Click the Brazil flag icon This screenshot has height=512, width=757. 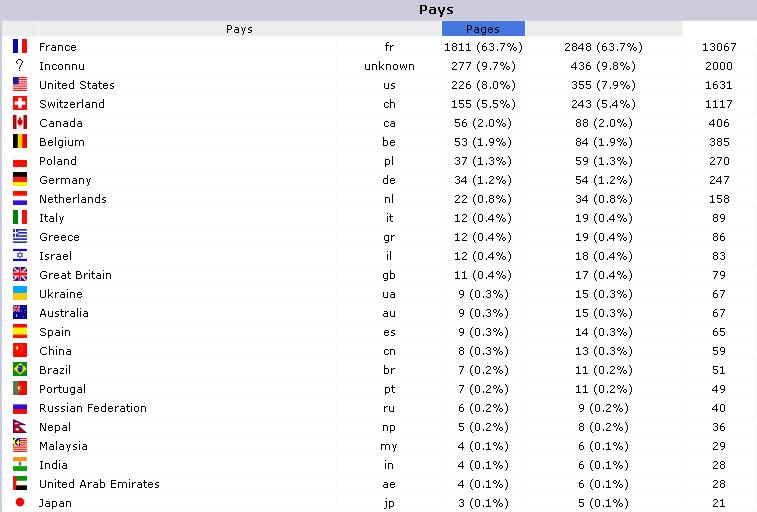tap(20, 370)
